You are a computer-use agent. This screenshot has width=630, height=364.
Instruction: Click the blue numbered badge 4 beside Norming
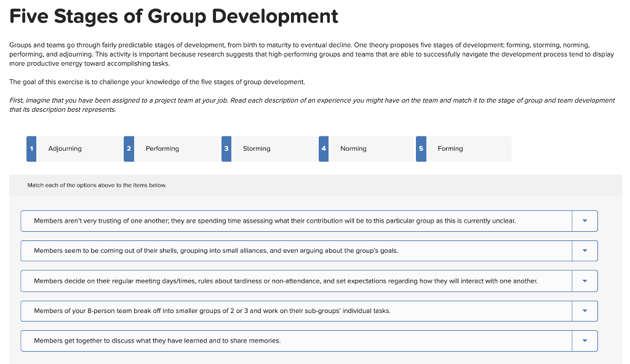click(323, 148)
